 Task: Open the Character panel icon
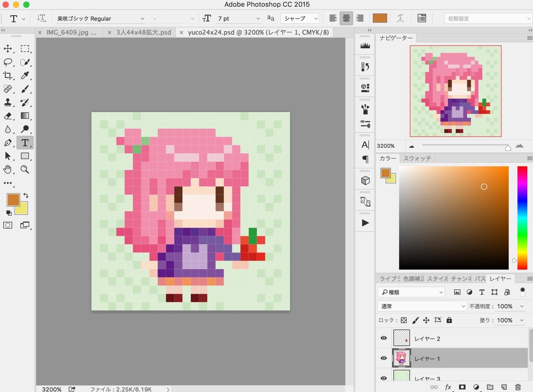(x=365, y=145)
